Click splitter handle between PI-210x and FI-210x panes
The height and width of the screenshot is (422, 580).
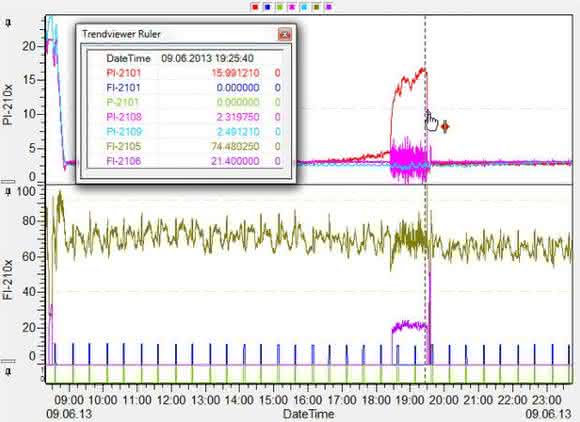click(8, 182)
